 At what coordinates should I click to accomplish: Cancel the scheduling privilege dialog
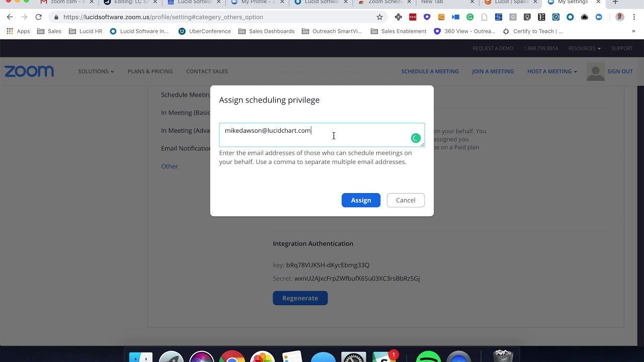click(x=406, y=200)
